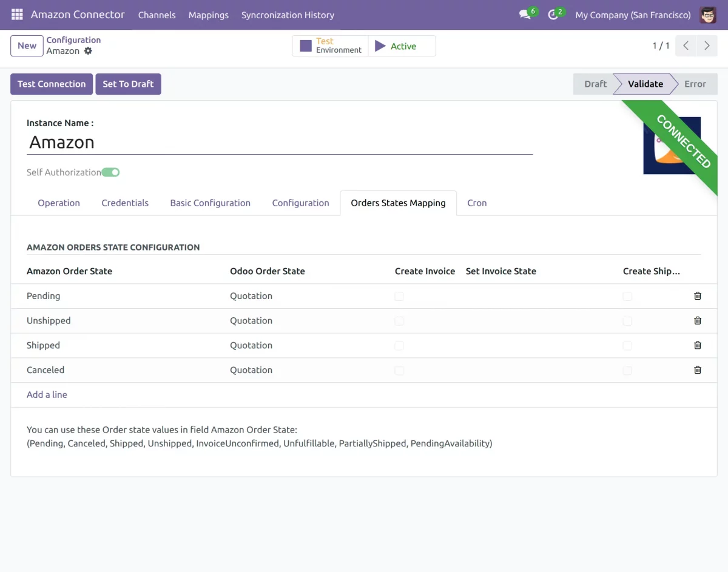Delete the Pending order state row

(x=698, y=296)
